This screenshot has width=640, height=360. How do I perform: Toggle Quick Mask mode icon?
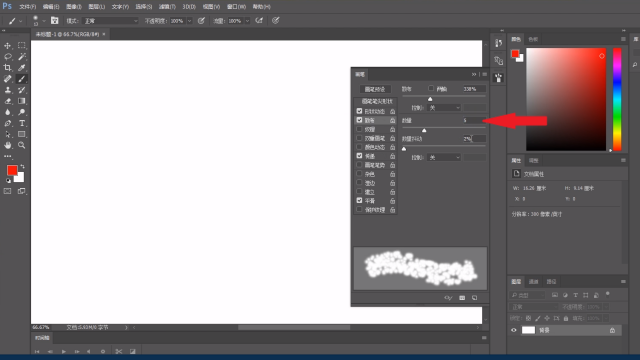click(7, 191)
